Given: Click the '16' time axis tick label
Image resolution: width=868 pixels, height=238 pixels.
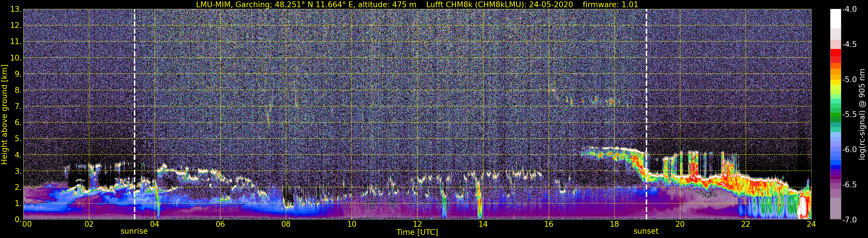Looking at the screenshot, I should [548, 224].
